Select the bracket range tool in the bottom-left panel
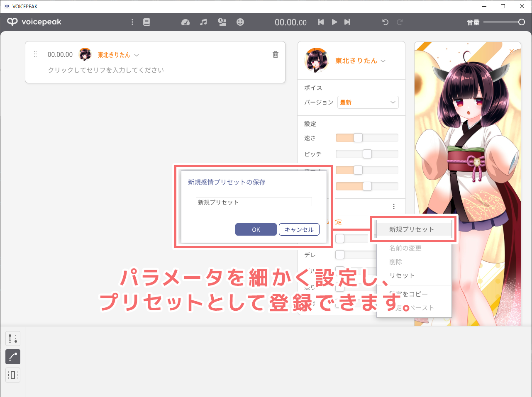The height and width of the screenshot is (397, 532). coord(13,375)
